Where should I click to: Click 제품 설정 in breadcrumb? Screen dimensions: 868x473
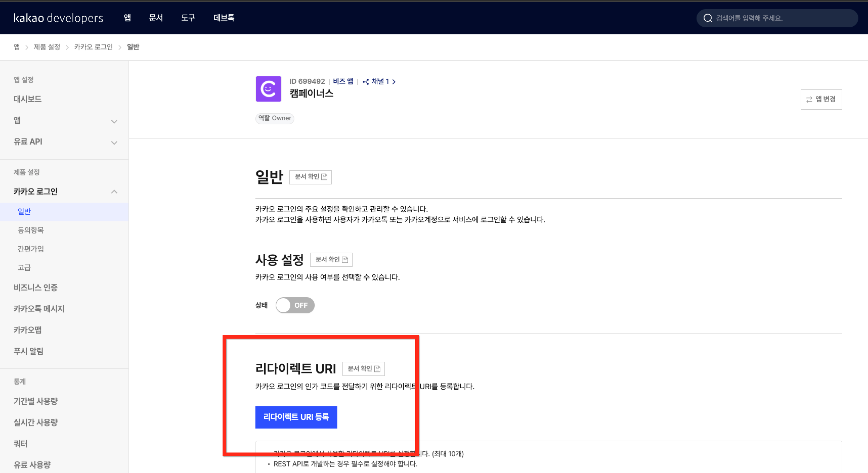tap(47, 47)
